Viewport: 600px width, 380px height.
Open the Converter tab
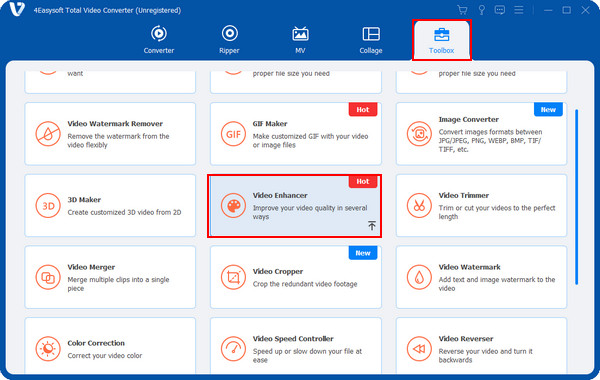(158, 40)
